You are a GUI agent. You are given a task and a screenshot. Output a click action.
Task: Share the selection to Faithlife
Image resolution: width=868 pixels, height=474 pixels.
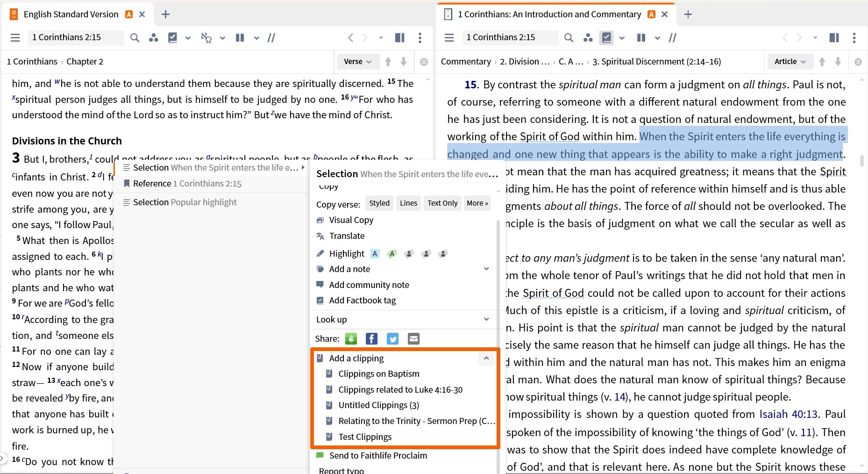coord(351,339)
